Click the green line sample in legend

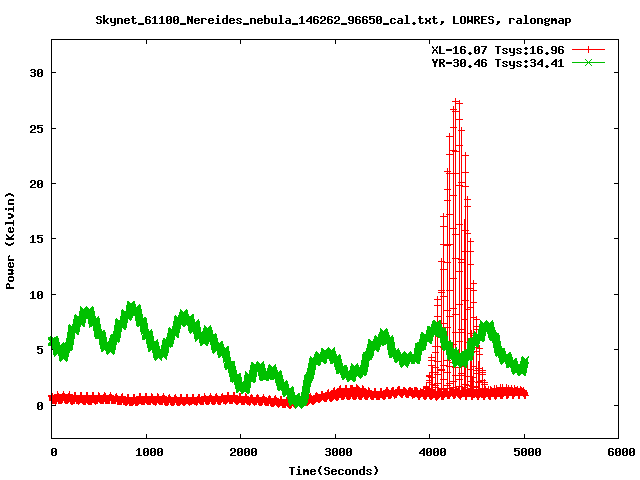pyautogui.click(x=589, y=62)
